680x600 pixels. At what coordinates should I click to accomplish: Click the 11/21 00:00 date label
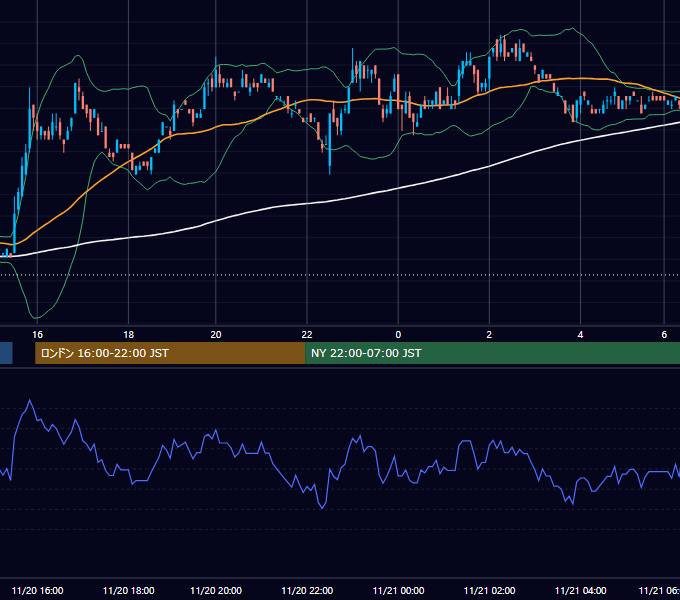pyautogui.click(x=398, y=590)
